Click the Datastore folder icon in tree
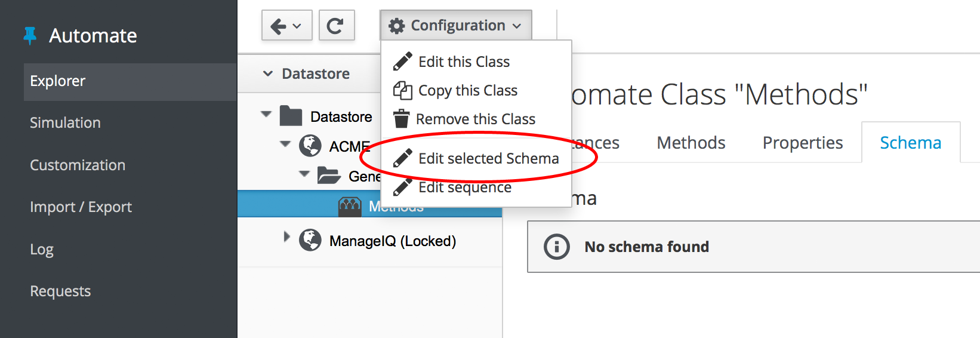 tap(291, 116)
